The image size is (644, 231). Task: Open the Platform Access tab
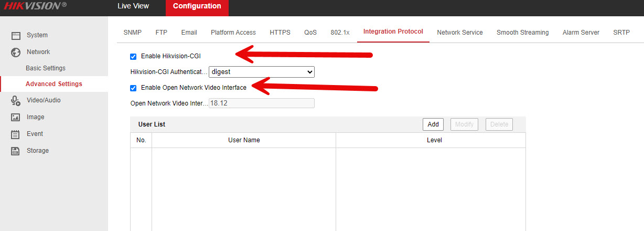pos(233,33)
